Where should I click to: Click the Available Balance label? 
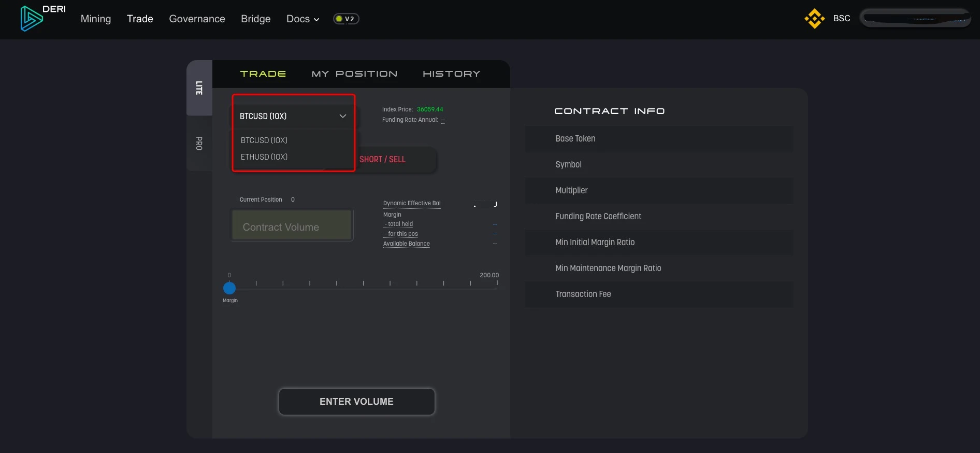click(x=407, y=244)
